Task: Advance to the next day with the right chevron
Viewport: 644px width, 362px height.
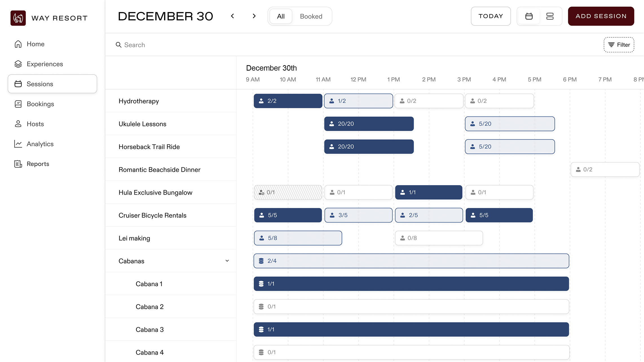Action: 254,16
